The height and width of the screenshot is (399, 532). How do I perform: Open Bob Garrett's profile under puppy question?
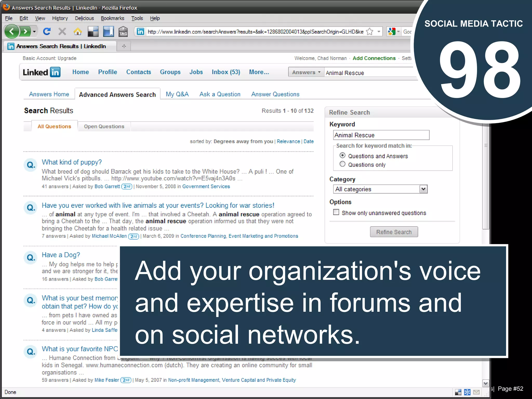107,186
